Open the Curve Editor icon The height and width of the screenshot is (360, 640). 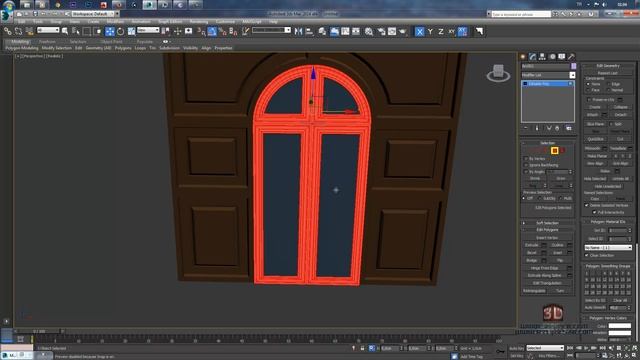tap(345, 31)
